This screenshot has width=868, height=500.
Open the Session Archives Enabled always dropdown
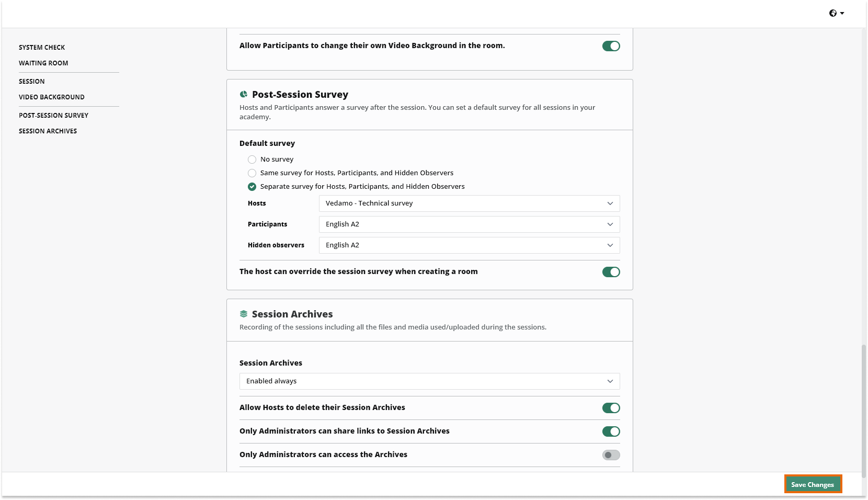(x=429, y=381)
